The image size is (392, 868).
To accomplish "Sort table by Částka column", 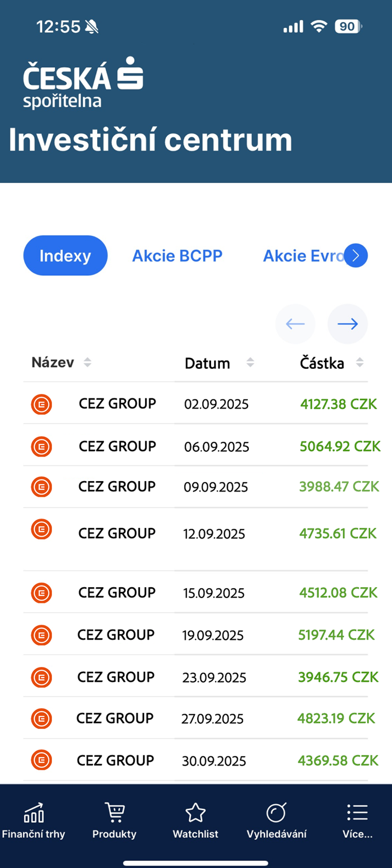I will [x=359, y=363].
